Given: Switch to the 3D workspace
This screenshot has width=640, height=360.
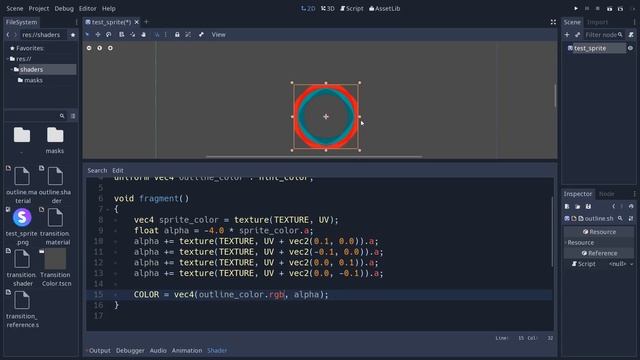Looking at the screenshot, I should (327, 8).
